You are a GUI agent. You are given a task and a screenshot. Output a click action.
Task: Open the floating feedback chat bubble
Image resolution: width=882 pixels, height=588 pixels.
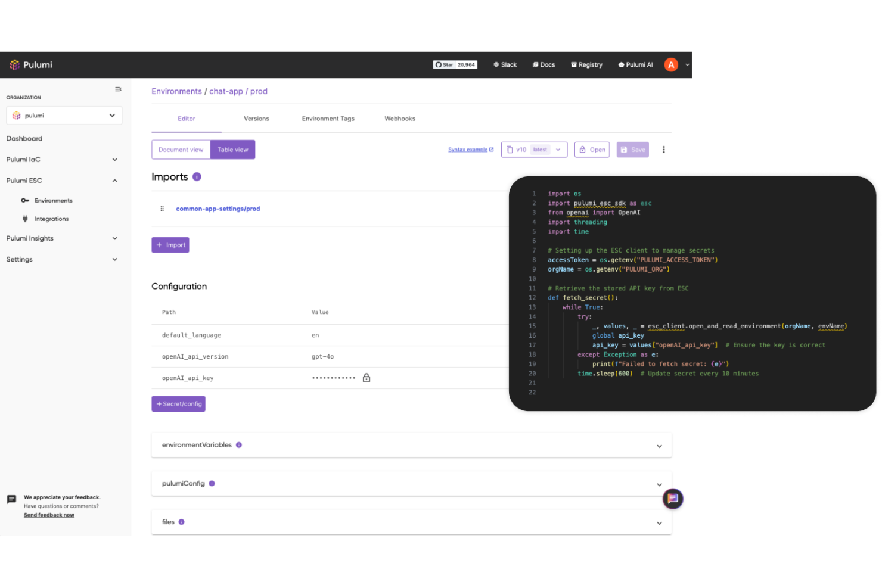(673, 499)
